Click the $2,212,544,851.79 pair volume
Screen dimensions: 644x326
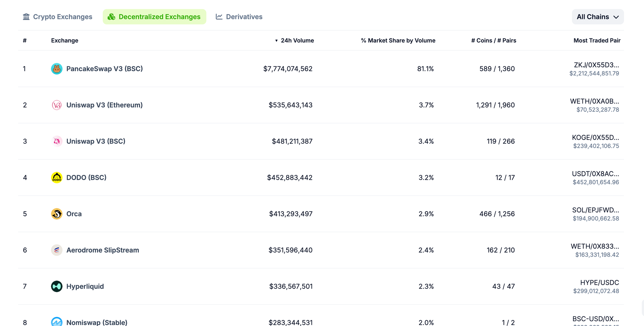point(594,73)
